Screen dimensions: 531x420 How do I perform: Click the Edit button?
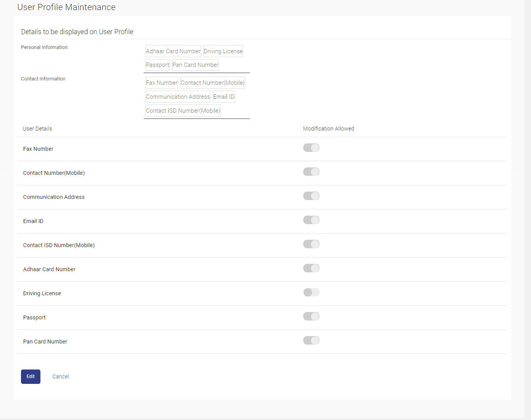tap(30, 376)
